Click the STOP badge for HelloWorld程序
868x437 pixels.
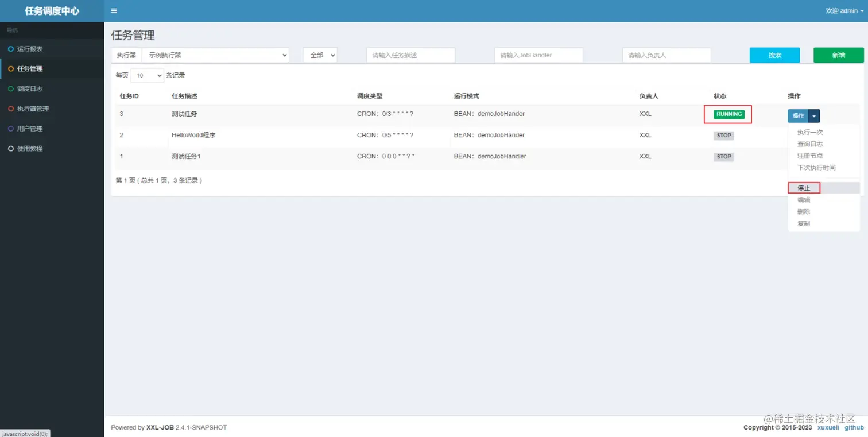click(724, 136)
